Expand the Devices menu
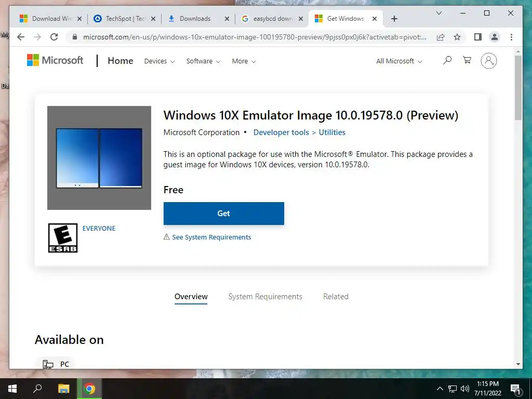 [159, 61]
